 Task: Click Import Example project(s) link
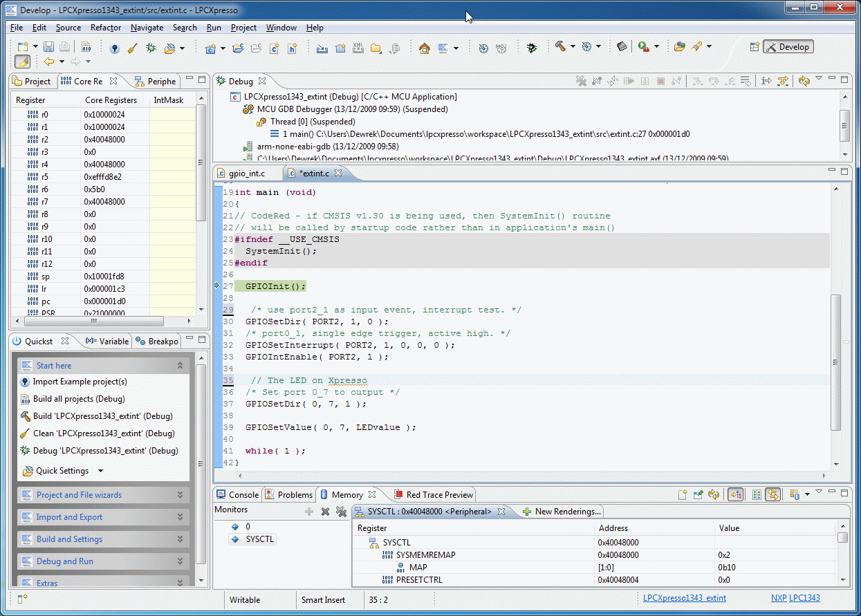click(x=80, y=382)
